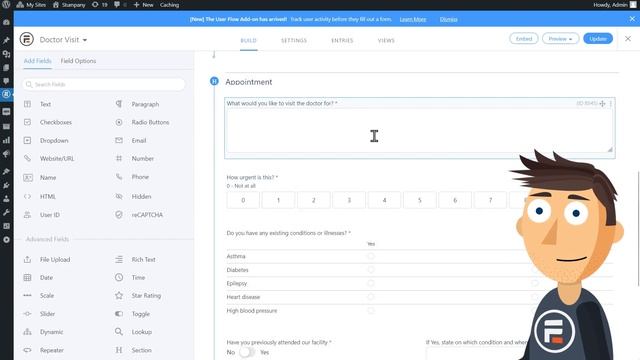Select Yes radio for Asthma
This screenshot has width=640, height=360.
pos(371,256)
